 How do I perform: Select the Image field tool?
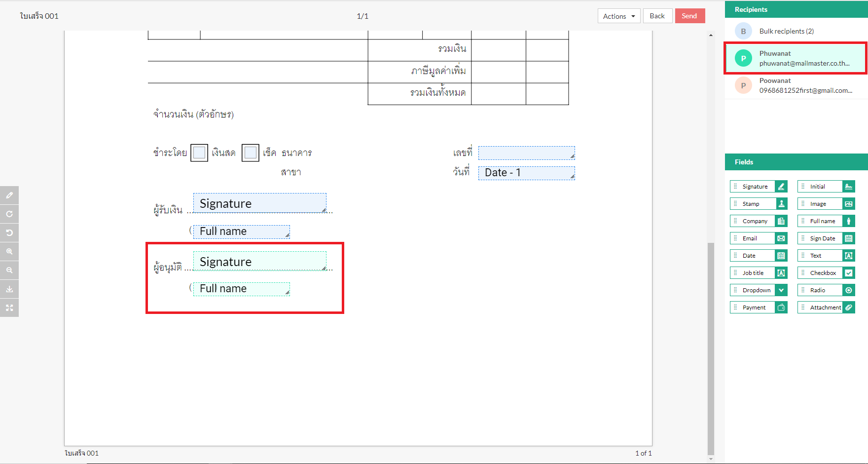coord(826,204)
